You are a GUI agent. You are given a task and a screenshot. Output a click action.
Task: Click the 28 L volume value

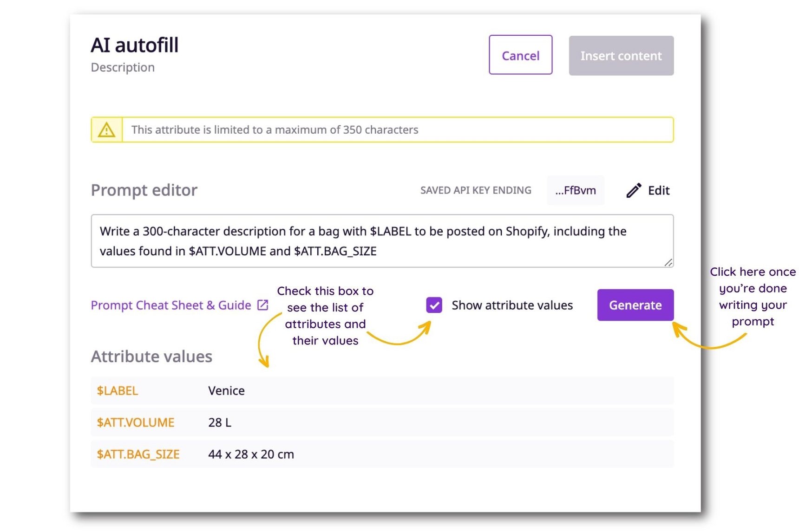(220, 422)
